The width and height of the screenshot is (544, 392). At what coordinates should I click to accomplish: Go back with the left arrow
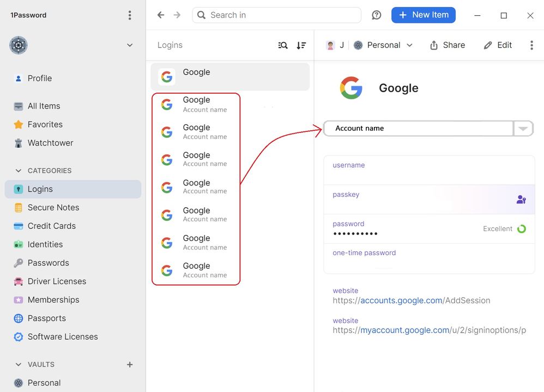pyautogui.click(x=161, y=15)
